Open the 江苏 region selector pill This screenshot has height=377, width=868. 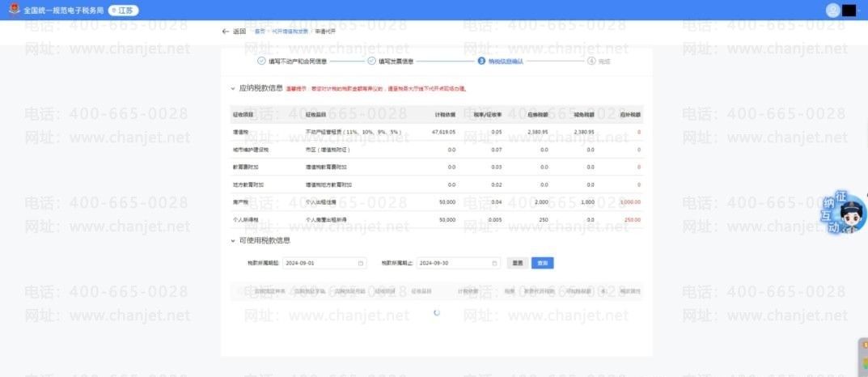(123, 11)
